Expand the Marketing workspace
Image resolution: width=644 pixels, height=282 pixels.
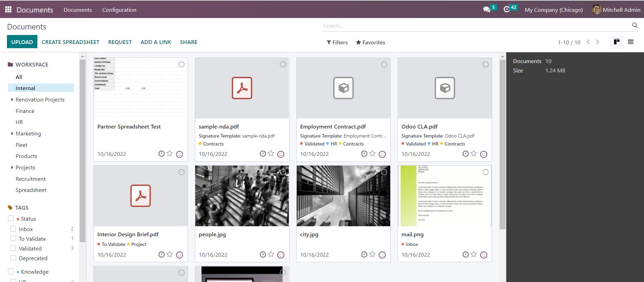[12, 133]
